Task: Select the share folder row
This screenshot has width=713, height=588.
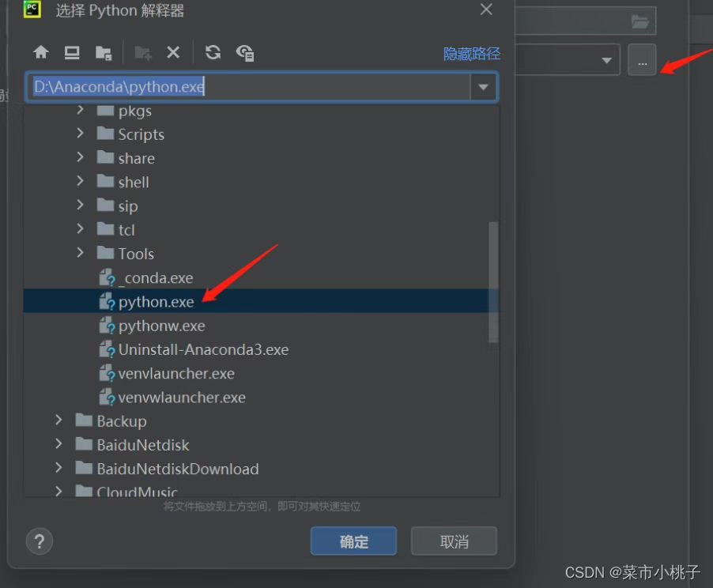Action: pyautogui.click(x=261, y=158)
